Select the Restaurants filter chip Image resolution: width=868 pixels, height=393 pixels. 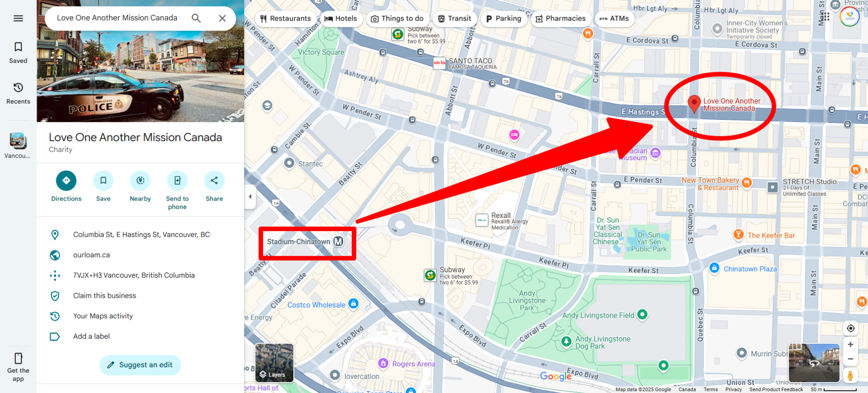286,19
